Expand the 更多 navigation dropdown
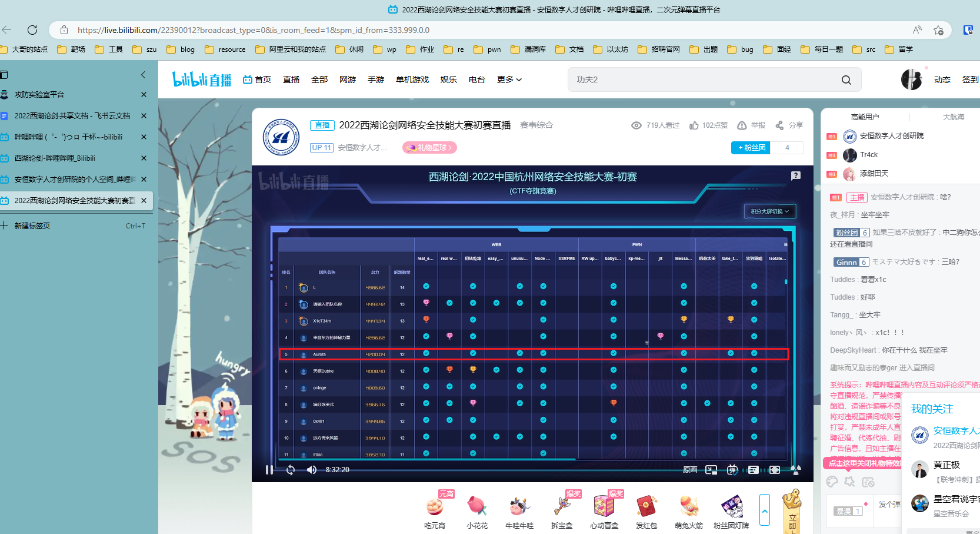 click(509, 79)
